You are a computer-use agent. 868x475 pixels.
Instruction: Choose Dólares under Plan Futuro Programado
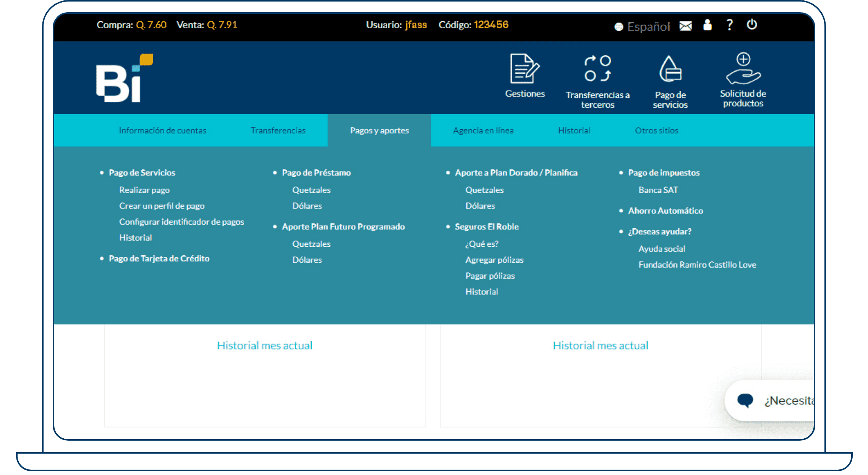307,260
